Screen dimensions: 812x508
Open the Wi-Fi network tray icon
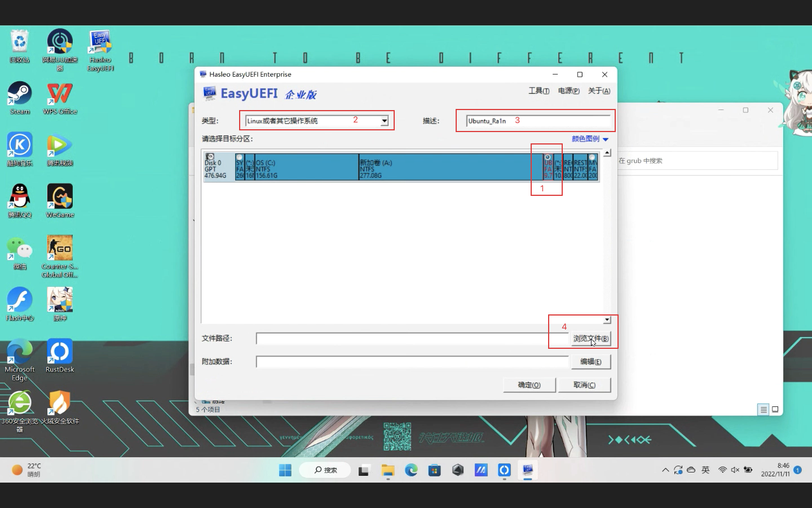pyautogui.click(x=722, y=470)
